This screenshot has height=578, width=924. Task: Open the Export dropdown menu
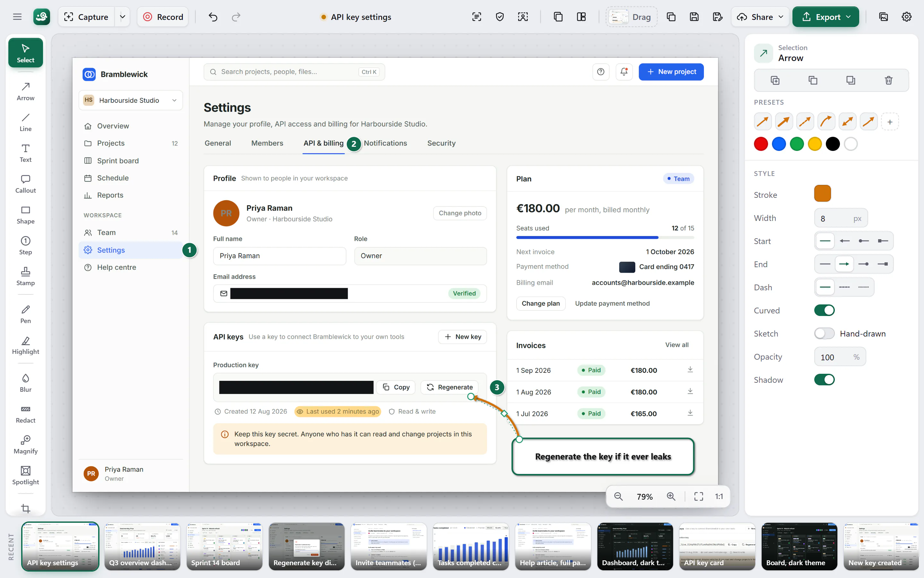(x=826, y=17)
